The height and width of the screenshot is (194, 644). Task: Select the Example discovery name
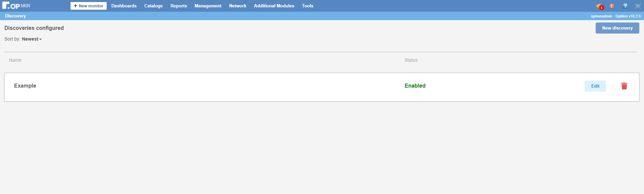(x=25, y=86)
